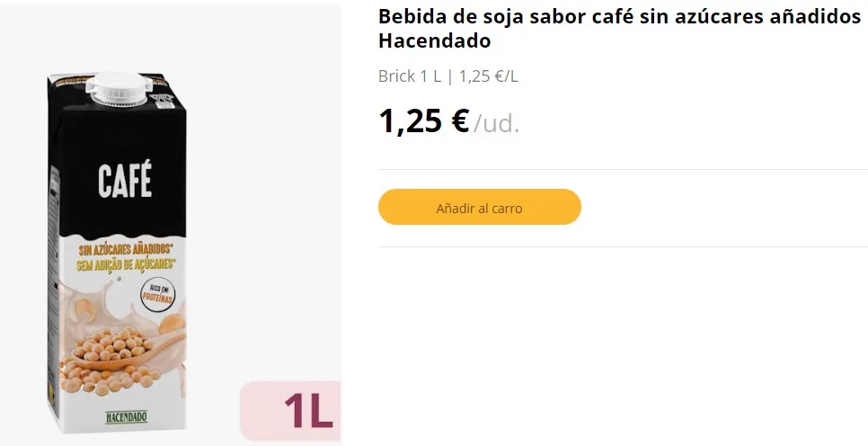Viewport: 868px width, 446px height.
Task: Click the Hacendado logo on the carton
Action: click(126, 418)
